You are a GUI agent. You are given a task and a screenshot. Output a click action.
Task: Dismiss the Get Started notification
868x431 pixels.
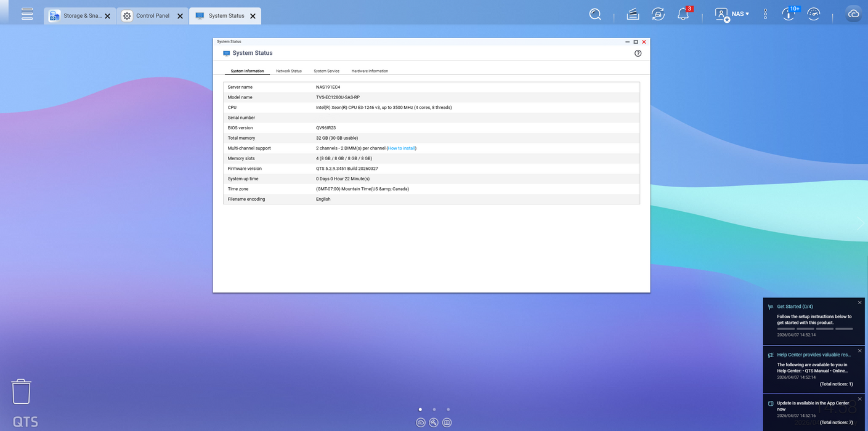tap(860, 302)
